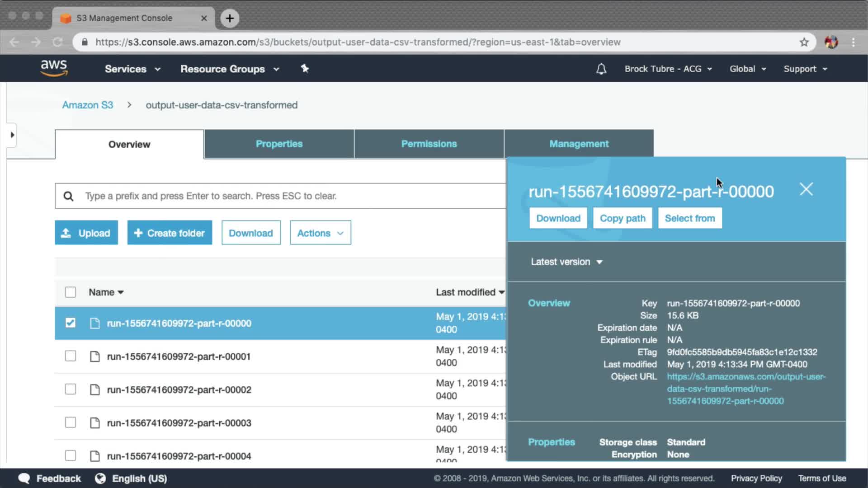Expand the Latest version dropdown
868x488 pixels.
(566, 262)
